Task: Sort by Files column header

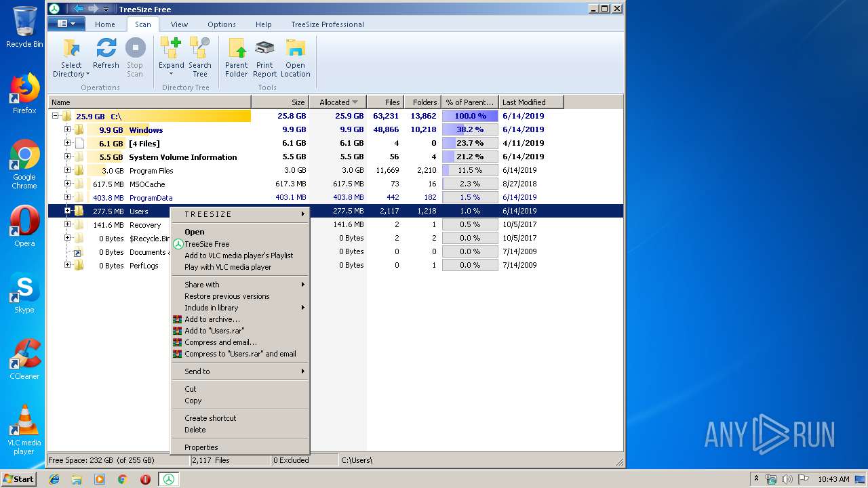Action: (385, 102)
